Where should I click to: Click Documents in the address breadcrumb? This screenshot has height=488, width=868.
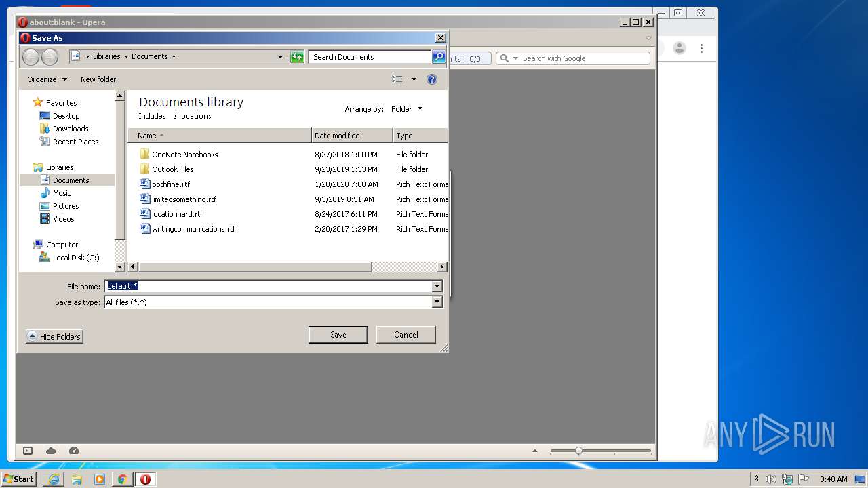coord(150,57)
